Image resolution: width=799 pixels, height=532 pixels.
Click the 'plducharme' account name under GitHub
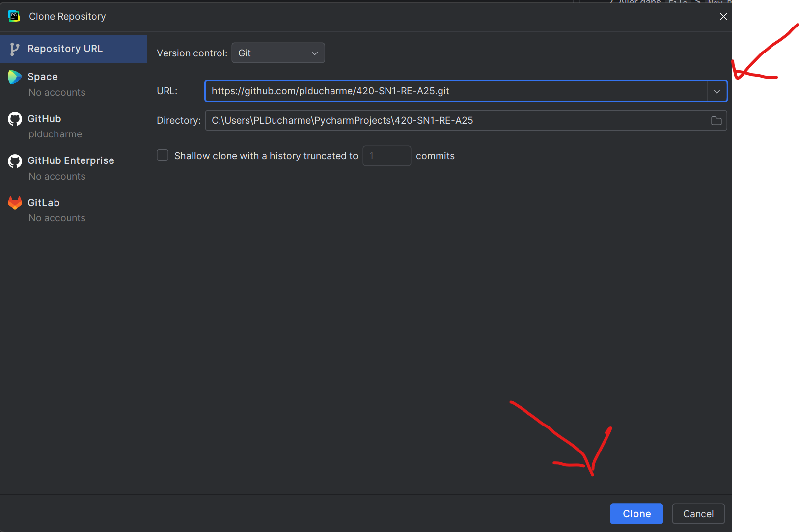(x=55, y=134)
